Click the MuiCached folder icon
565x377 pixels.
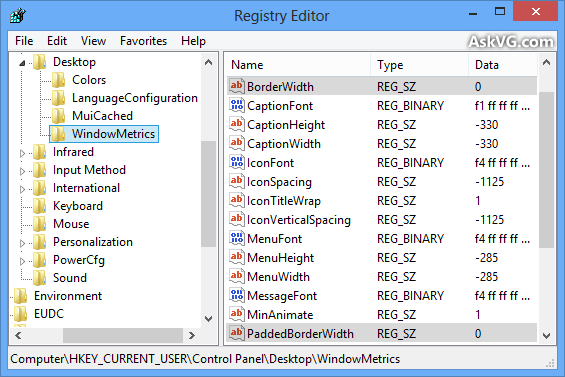click(58, 116)
